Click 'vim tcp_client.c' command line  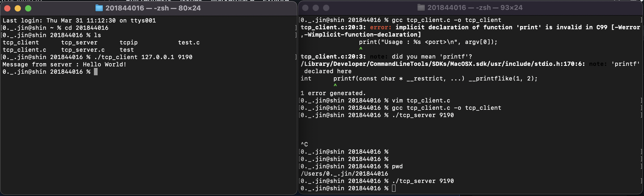coord(421,100)
